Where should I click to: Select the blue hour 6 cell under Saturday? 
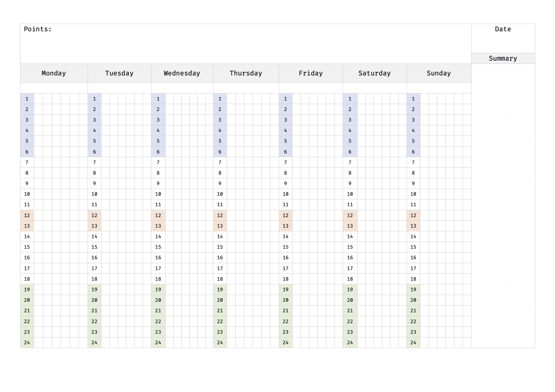coord(350,152)
